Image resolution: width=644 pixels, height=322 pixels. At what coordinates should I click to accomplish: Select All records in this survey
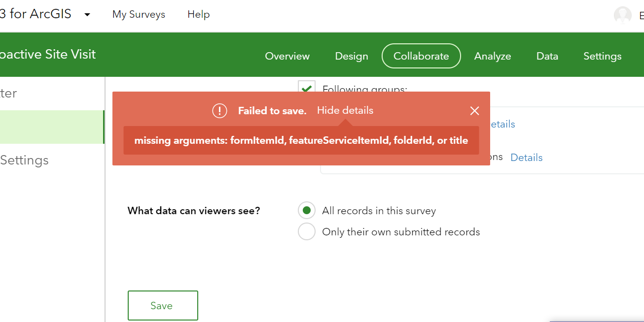tap(307, 211)
